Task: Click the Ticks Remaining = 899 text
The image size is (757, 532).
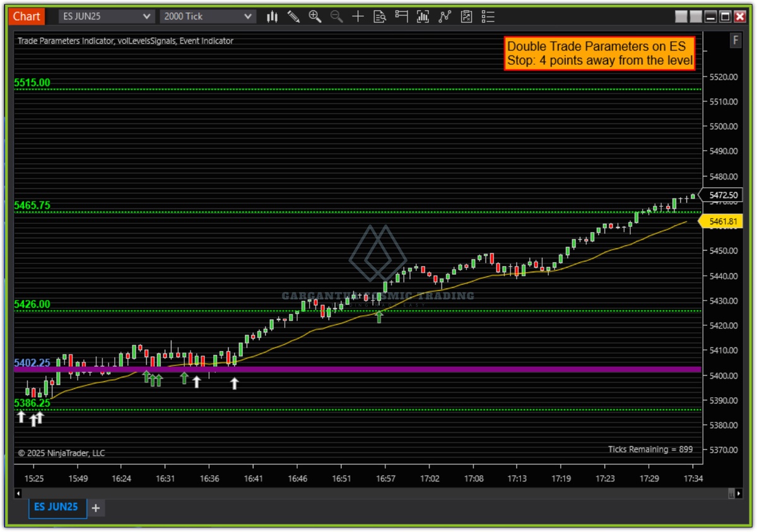Action: (650, 449)
